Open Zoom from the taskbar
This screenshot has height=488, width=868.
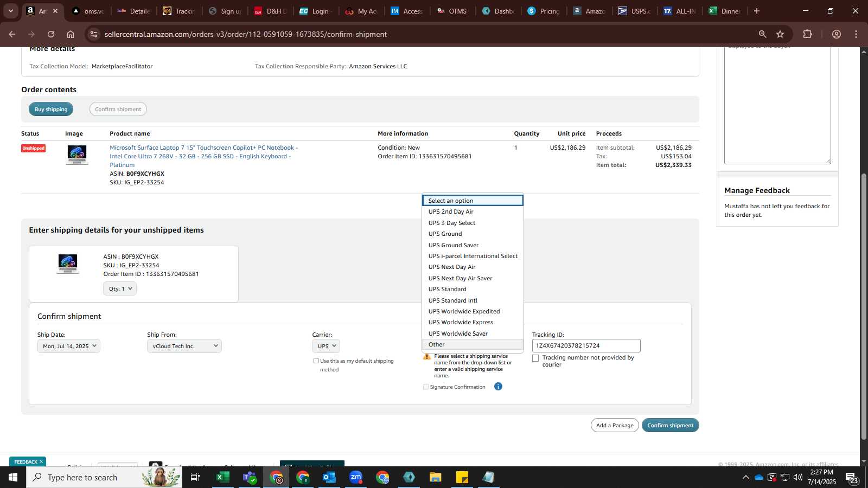[x=356, y=477]
